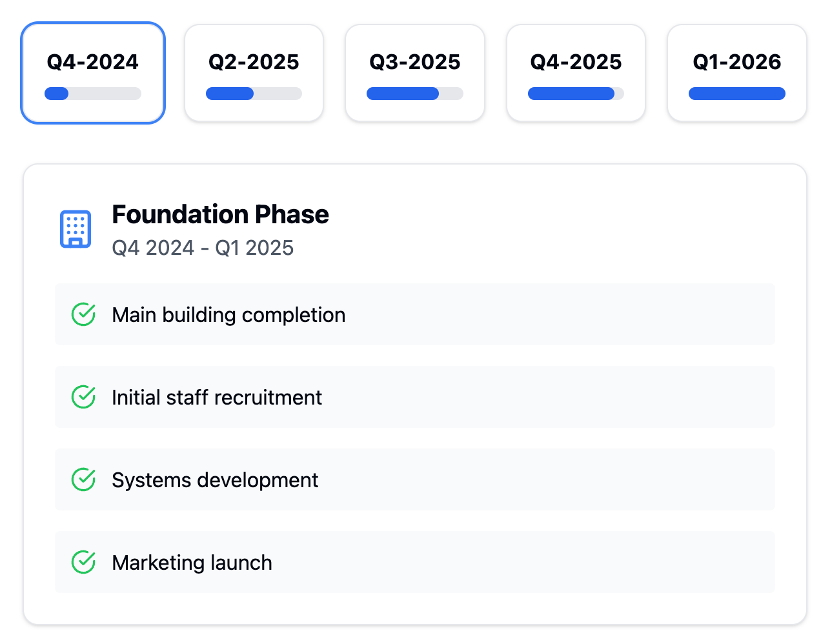Click the Q4 2024 - Q1 2025 date range
The width and height of the screenshot is (821, 644).
pyautogui.click(x=203, y=248)
